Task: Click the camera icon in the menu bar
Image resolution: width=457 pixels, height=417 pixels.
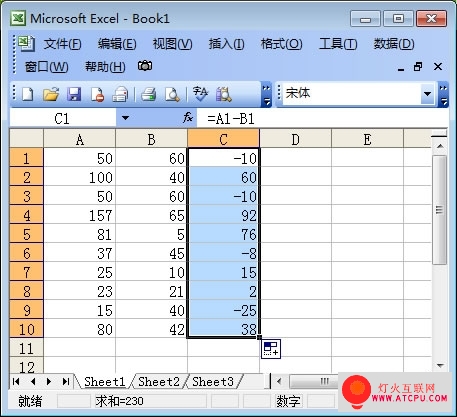Action: point(145,66)
